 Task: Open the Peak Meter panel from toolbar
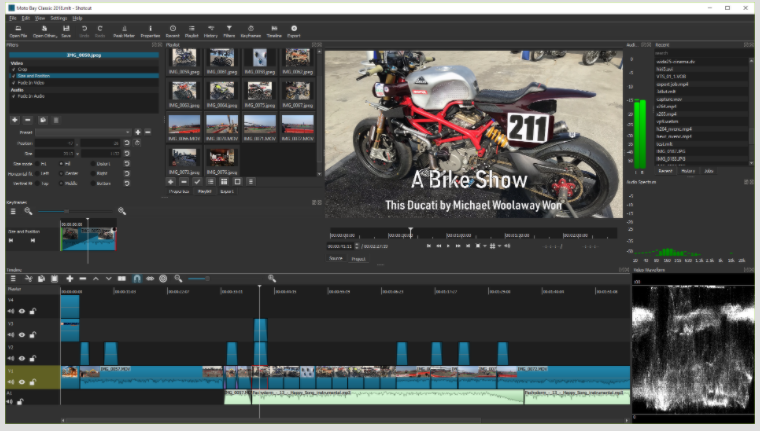124,32
